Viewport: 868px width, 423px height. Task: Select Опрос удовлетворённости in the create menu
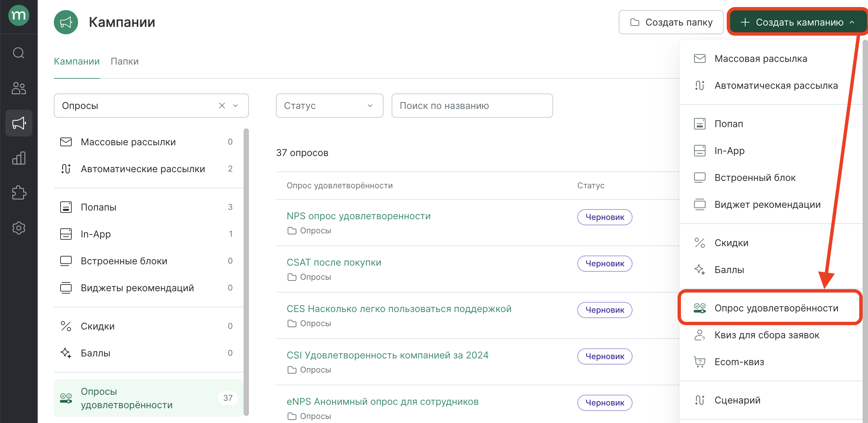(x=770, y=308)
